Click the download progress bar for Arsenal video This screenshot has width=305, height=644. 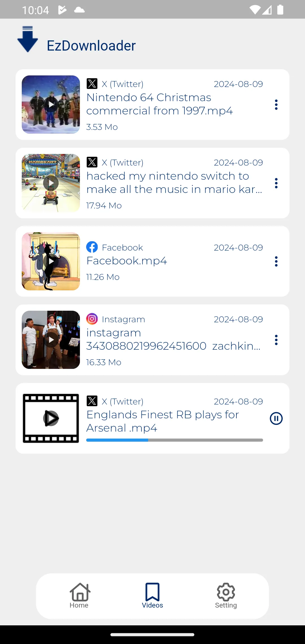tap(175, 440)
